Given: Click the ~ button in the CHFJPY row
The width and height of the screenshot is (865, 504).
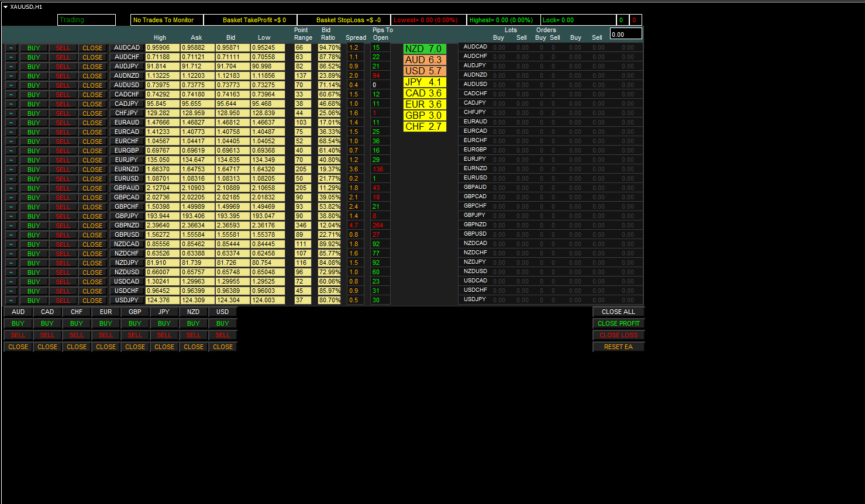Looking at the screenshot, I should click(x=11, y=113).
